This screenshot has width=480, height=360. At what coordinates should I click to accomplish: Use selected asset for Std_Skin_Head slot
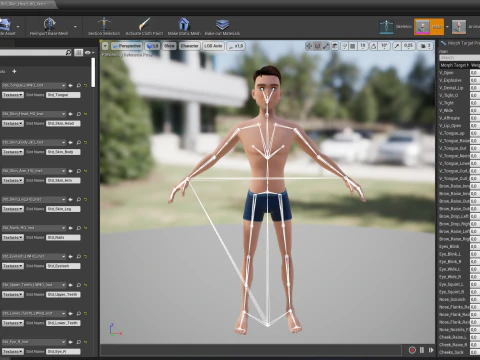pyautogui.click(x=71, y=114)
